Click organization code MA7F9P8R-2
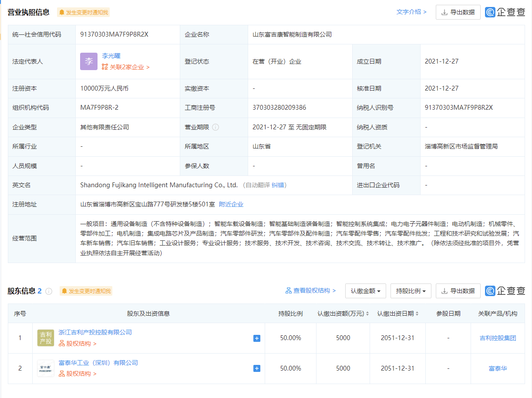The height and width of the screenshot is (398, 532). point(99,108)
